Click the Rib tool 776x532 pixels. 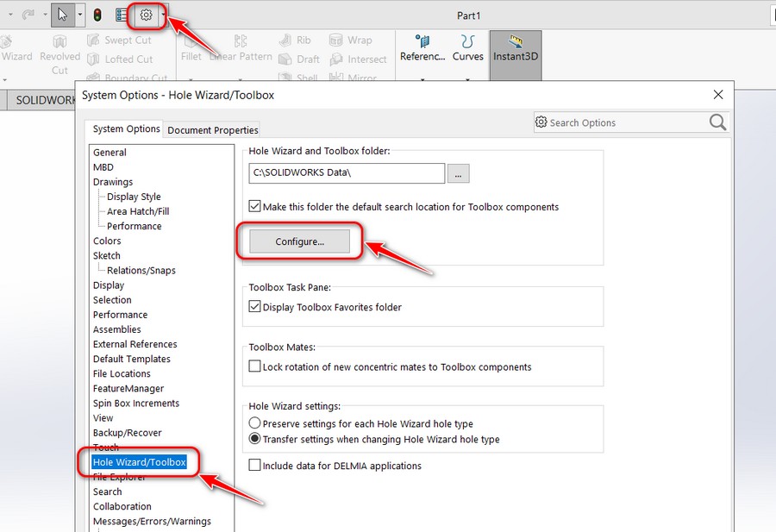coord(295,40)
